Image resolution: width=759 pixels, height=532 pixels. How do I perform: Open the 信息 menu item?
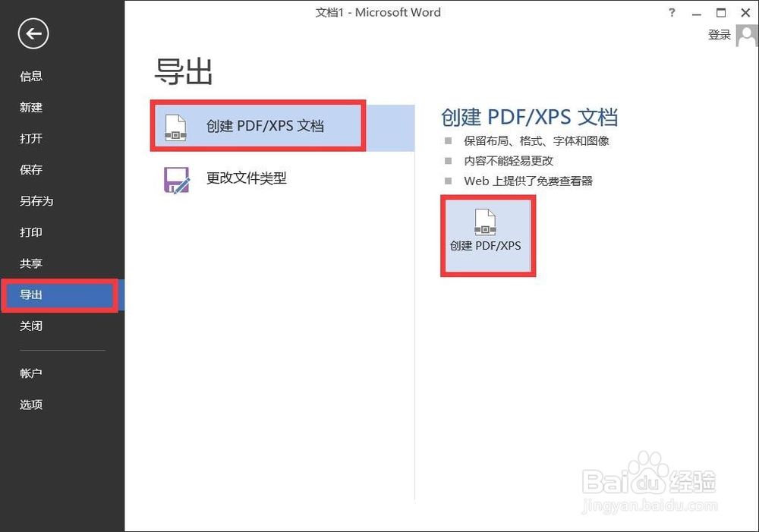coord(31,76)
